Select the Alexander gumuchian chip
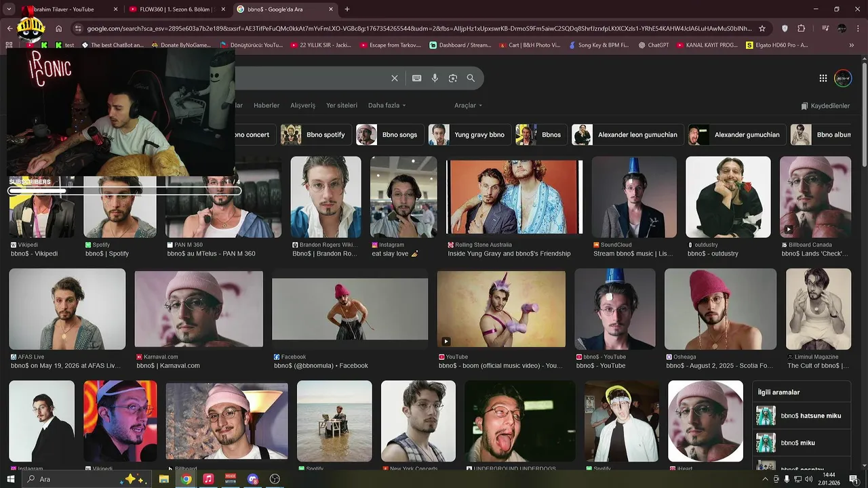The width and height of the screenshot is (868, 488). point(737,135)
